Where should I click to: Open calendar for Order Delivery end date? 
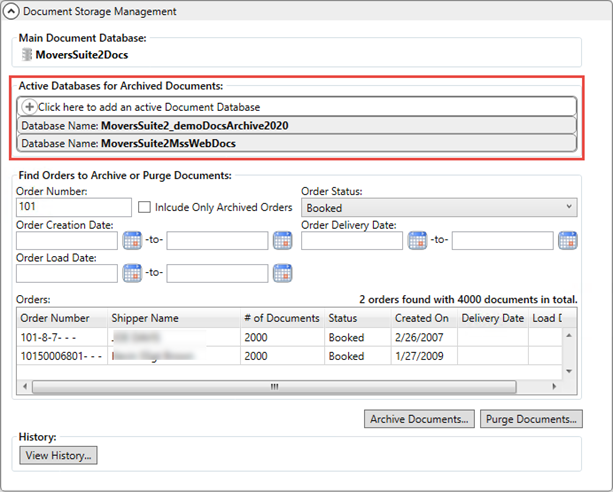tap(568, 240)
